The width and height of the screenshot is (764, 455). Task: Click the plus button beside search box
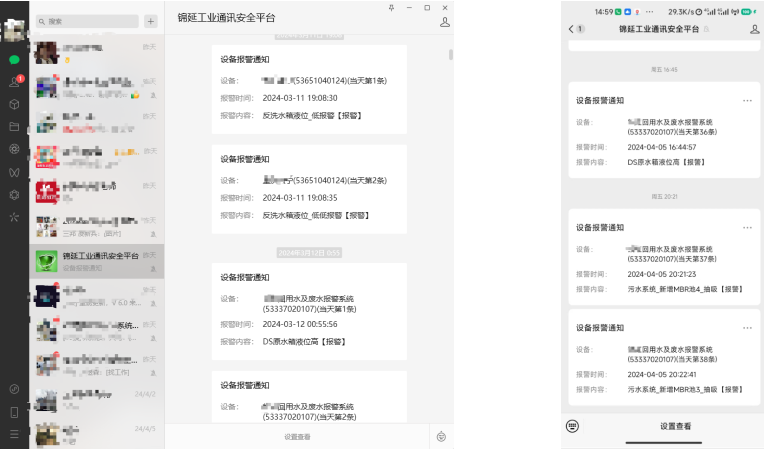(x=151, y=21)
